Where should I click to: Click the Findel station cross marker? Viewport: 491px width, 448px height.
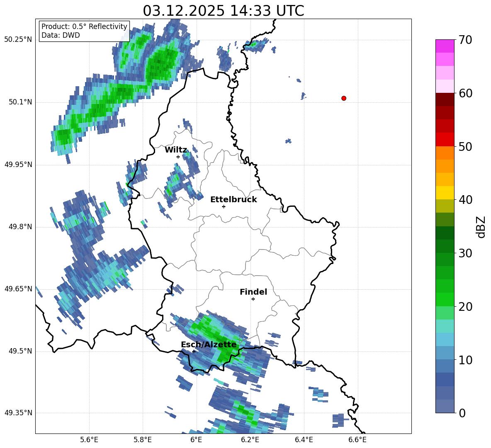[x=253, y=299]
